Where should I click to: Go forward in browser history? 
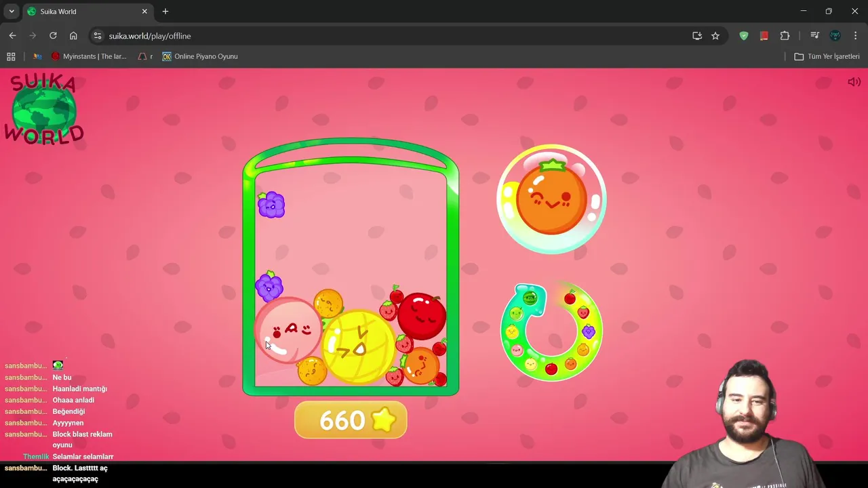(33, 36)
